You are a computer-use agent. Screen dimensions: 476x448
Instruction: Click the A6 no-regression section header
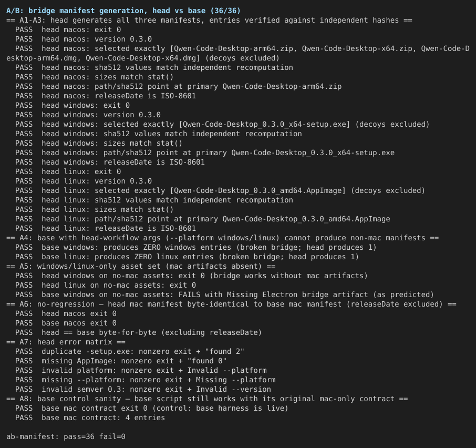pos(231,304)
